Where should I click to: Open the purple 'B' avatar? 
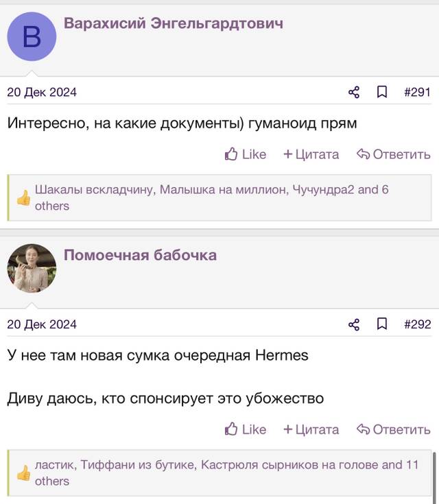[x=32, y=36]
